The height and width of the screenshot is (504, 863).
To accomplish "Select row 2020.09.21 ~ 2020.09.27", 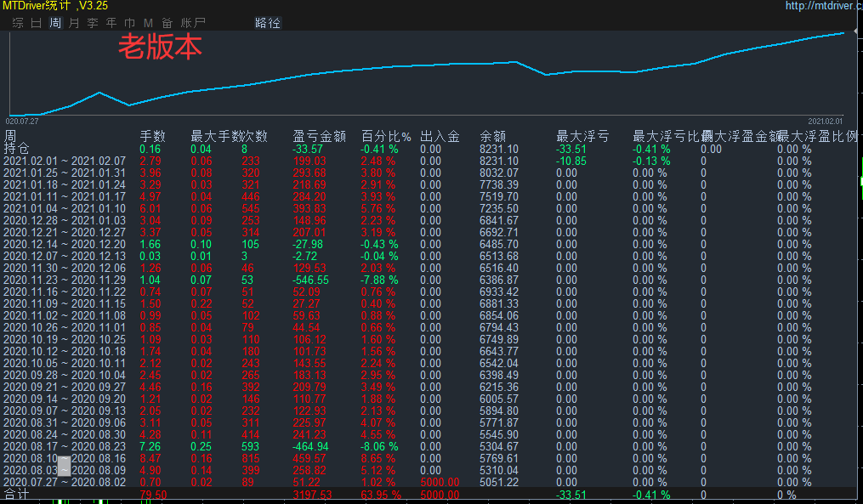I will tap(65, 388).
